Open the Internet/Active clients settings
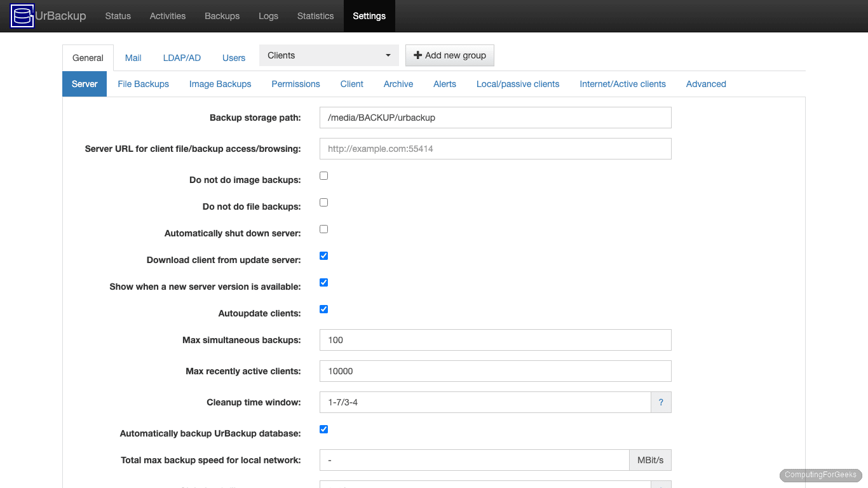Viewport: 868px width, 488px height. click(622, 84)
